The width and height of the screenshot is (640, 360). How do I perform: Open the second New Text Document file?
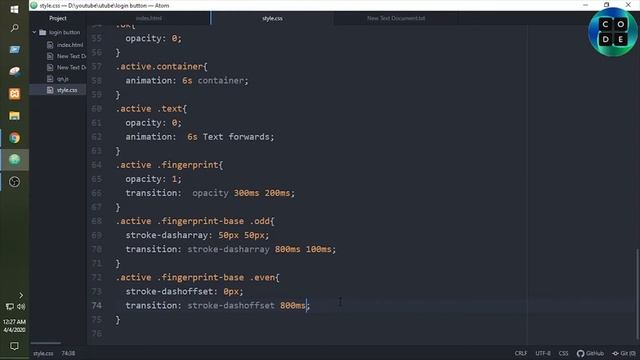coord(71,67)
